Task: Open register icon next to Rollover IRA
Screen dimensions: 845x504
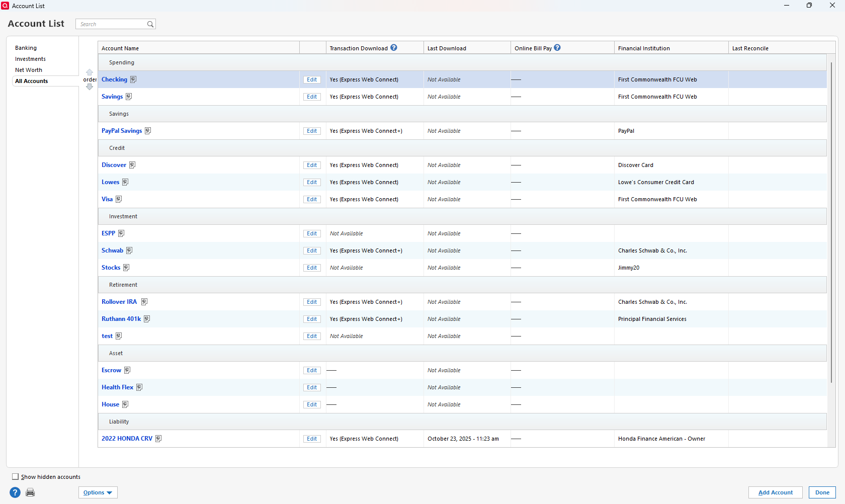Action: click(x=144, y=302)
